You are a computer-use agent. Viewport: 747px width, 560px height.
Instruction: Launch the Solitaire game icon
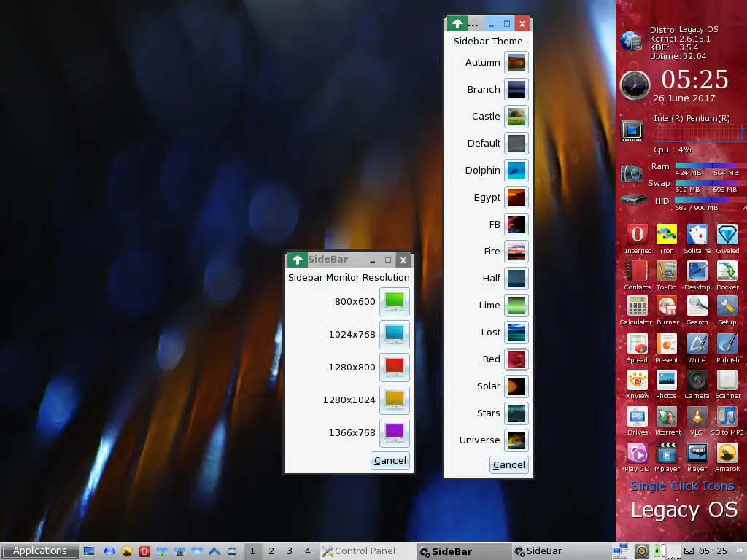(697, 235)
